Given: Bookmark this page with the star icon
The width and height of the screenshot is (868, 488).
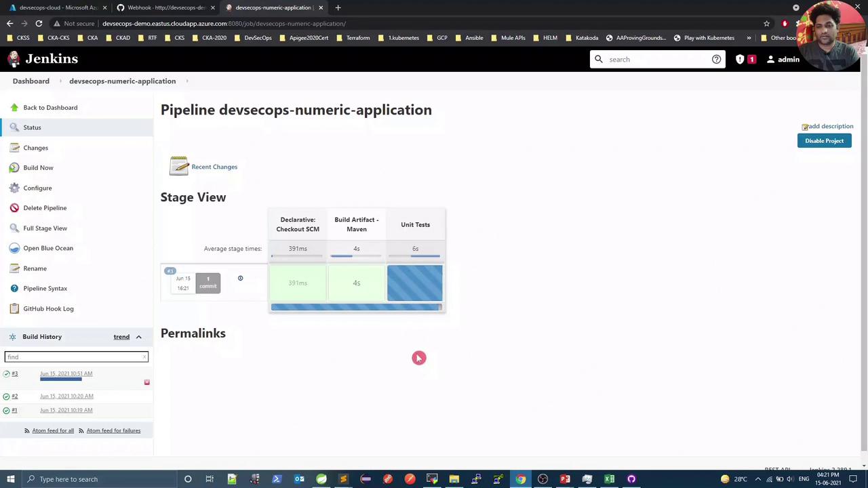Looking at the screenshot, I should click(x=767, y=24).
